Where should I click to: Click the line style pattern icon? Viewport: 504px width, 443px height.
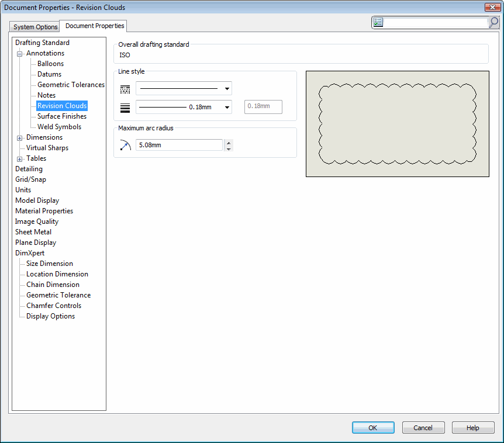tap(125, 89)
